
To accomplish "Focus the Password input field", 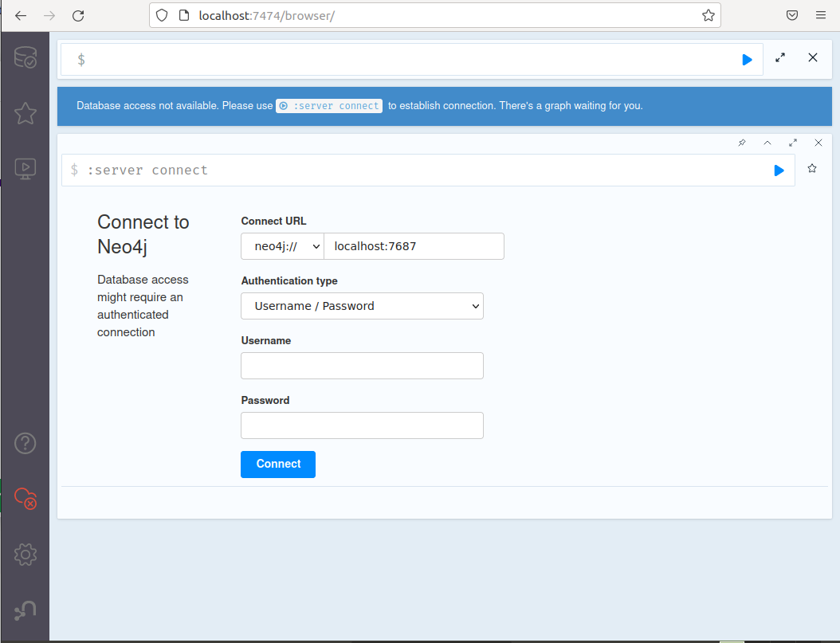I will [362, 425].
